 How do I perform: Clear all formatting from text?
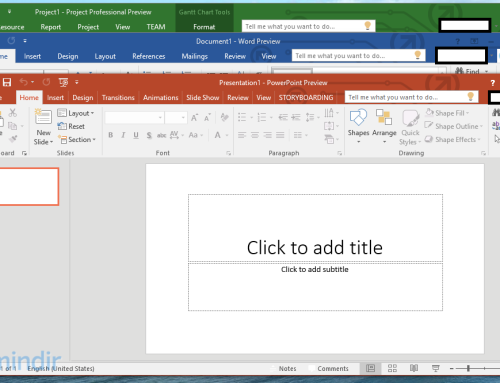[224, 117]
